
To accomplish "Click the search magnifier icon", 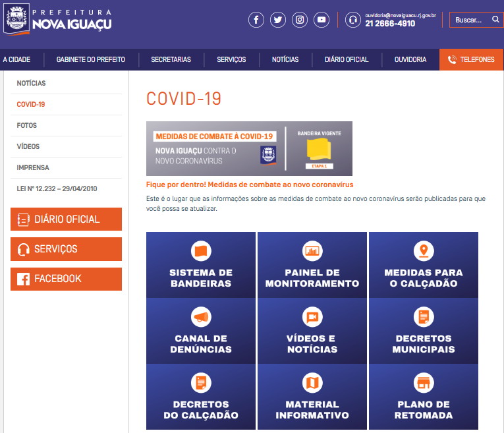I will tap(495, 20).
